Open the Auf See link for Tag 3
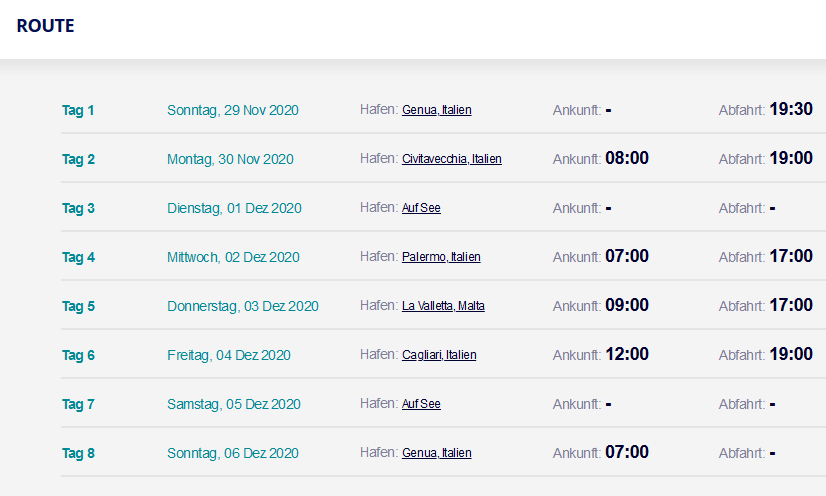The height and width of the screenshot is (496, 826). pyautogui.click(x=421, y=208)
